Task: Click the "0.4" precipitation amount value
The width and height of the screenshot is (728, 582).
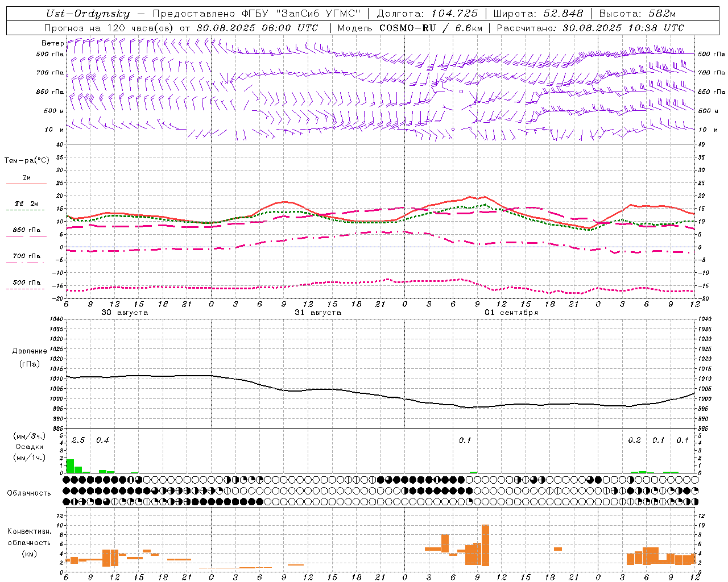Action: (102, 440)
